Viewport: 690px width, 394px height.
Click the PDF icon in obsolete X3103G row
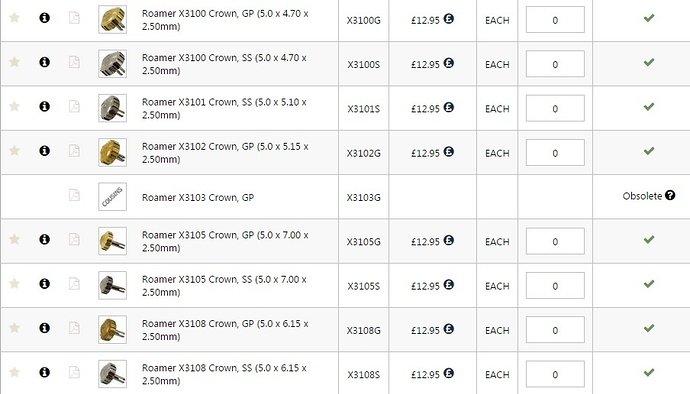click(x=74, y=195)
